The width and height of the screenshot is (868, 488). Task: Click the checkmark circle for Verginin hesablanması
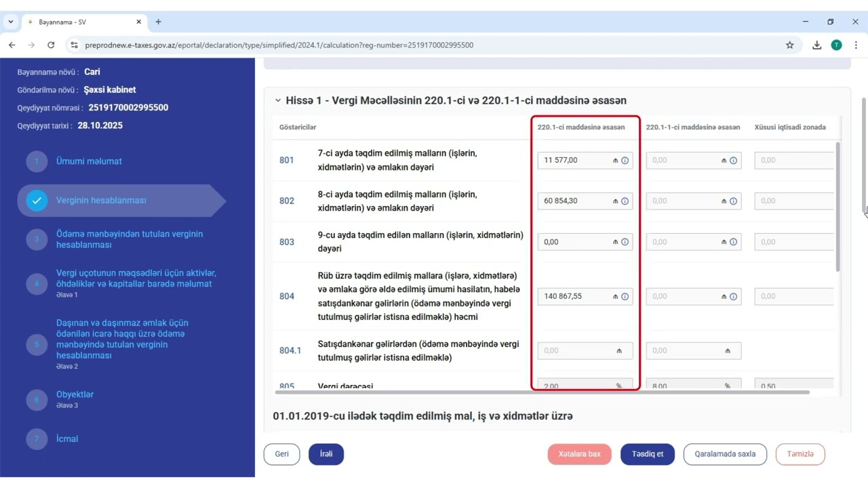coord(37,201)
